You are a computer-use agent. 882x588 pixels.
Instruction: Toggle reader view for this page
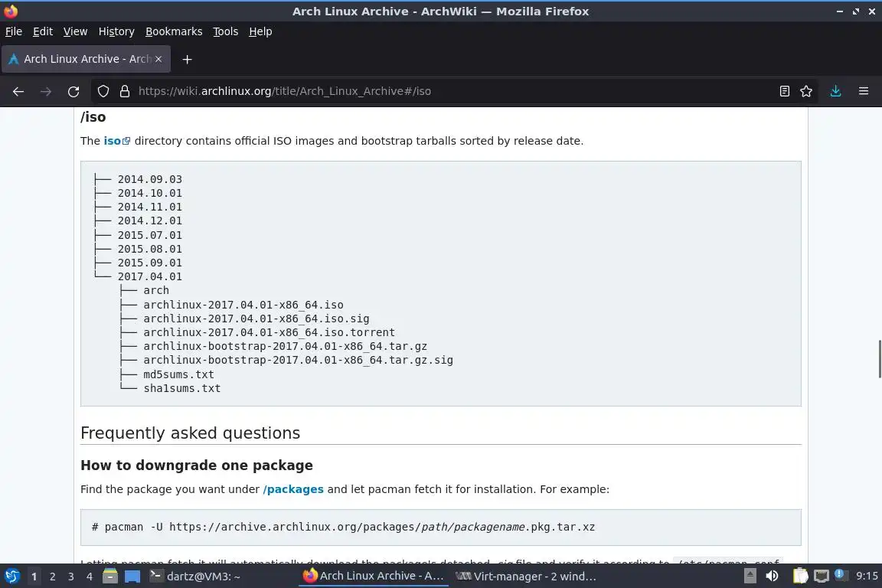[x=785, y=91]
